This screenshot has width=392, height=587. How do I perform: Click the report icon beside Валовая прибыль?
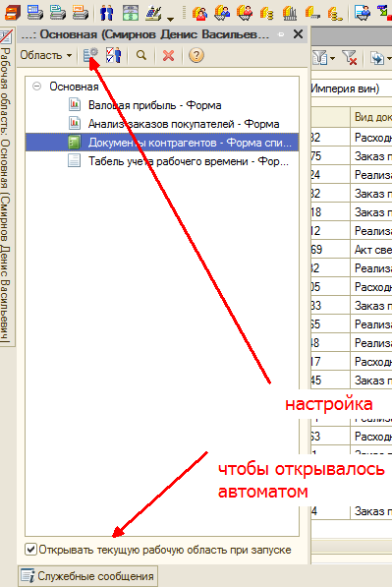pos(75,104)
